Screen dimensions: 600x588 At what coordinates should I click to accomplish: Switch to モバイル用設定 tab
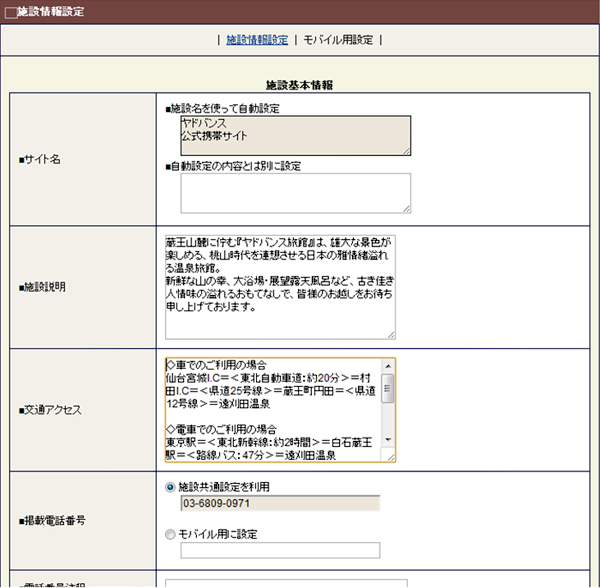tap(338, 40)
